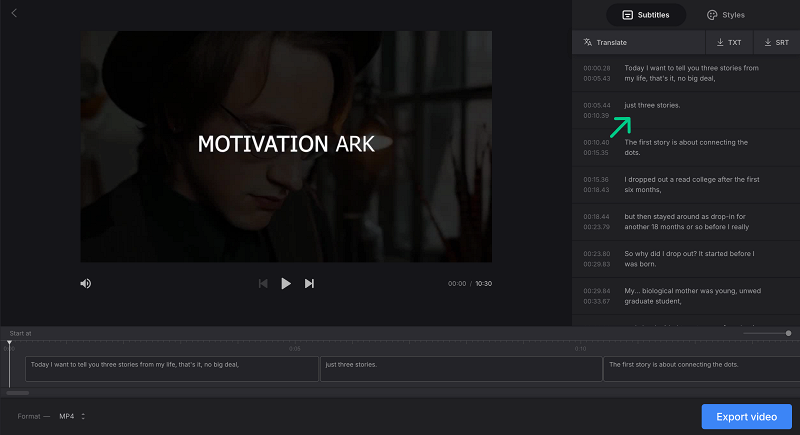The image size is (800, 435).
Task: Download subtitles as SRT
Action: coord(777,42)
